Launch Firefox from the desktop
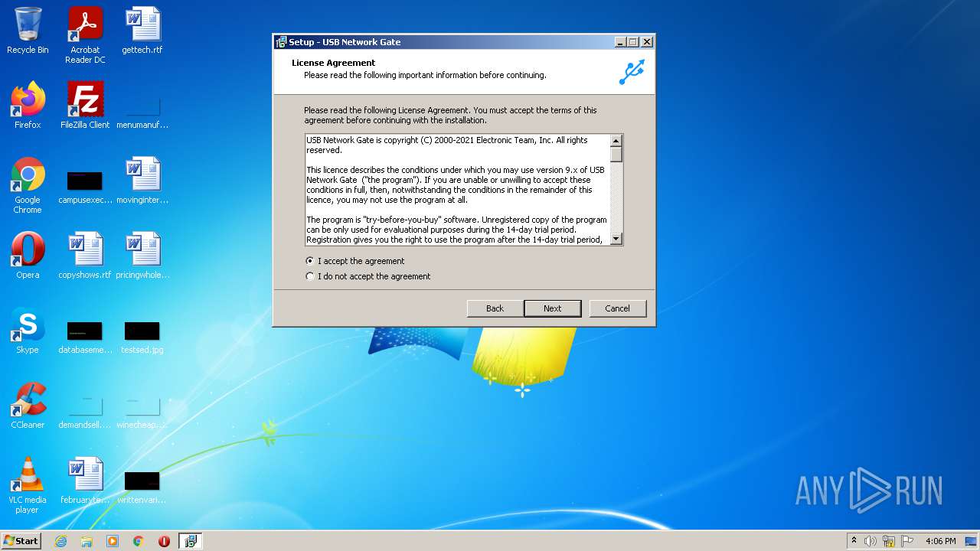 pos(28,106)
